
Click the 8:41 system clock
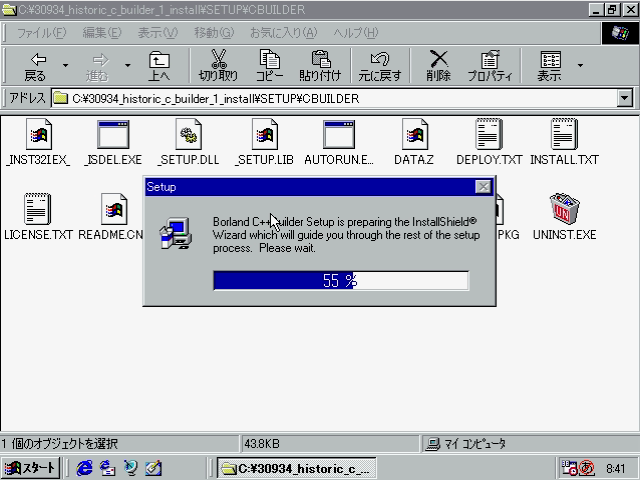pyautogui.click(x=616, y=468)
